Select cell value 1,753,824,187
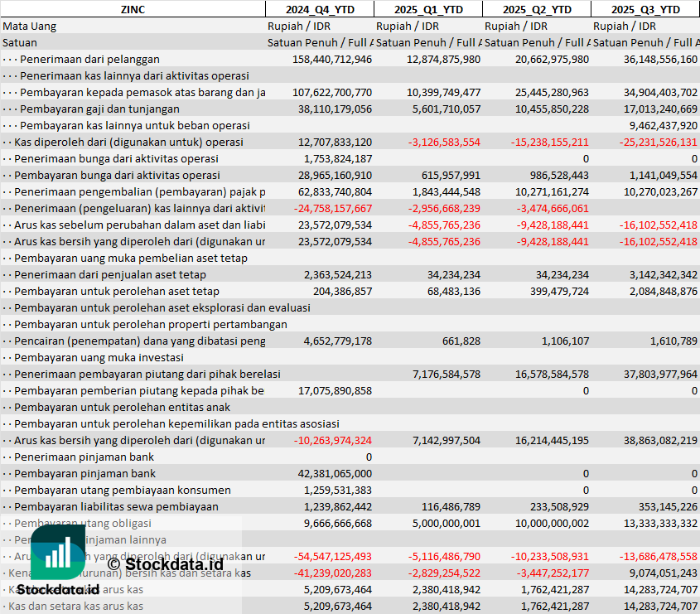This screenshot has width=700, height=614. tap(338, 158)
